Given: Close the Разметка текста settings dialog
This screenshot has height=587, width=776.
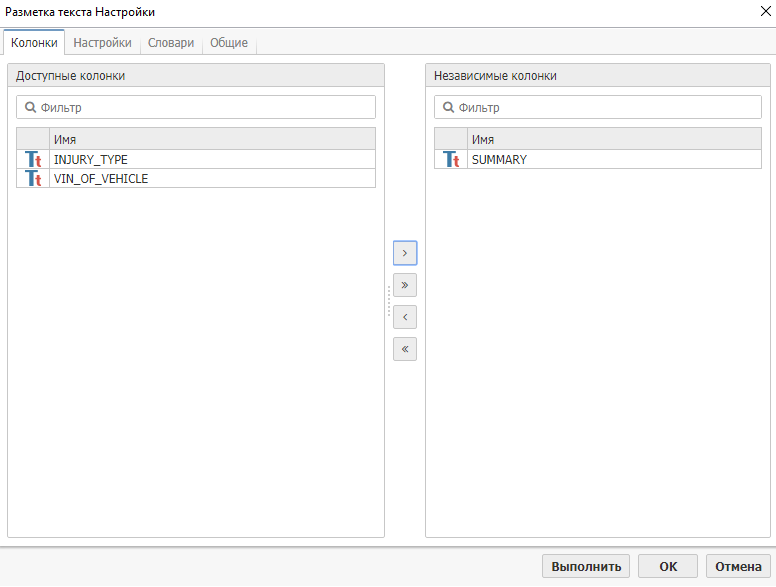Looking at the screenshot, I should pos(763,12).
